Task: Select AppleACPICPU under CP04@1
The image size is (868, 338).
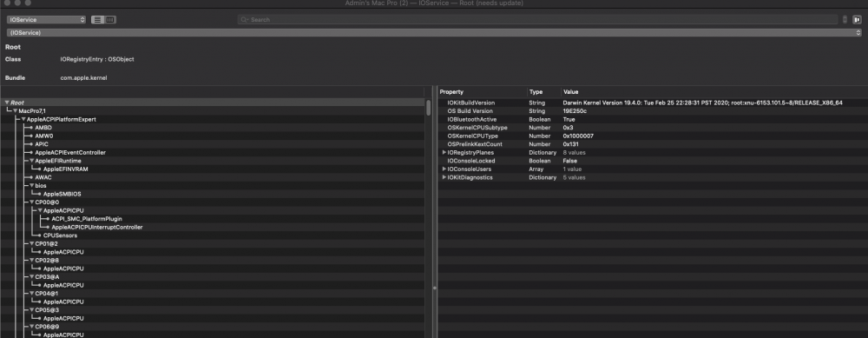Action: [x=63, y=302]
